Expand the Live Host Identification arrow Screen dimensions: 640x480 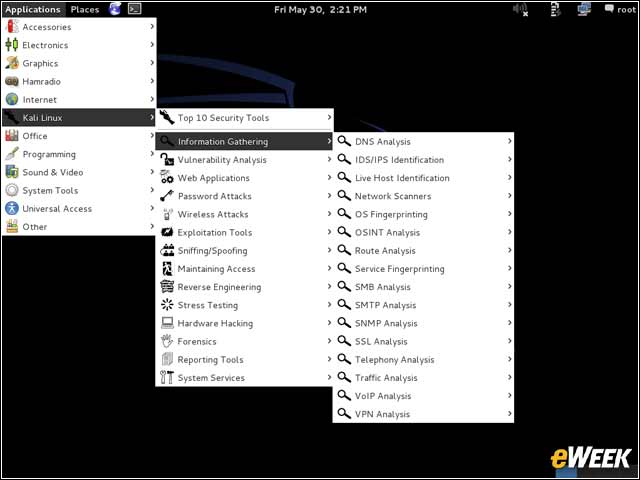click(510, 177)
